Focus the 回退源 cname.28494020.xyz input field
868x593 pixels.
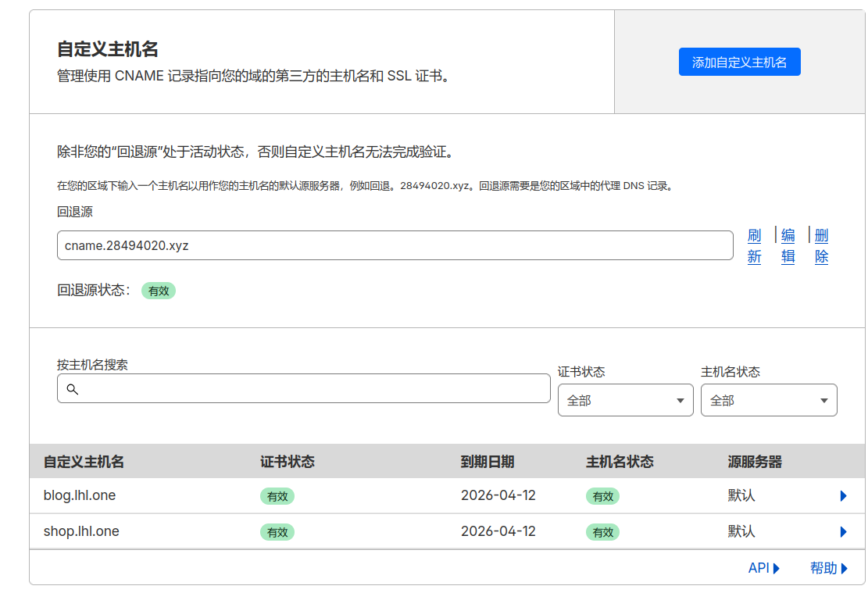point(395,245)
